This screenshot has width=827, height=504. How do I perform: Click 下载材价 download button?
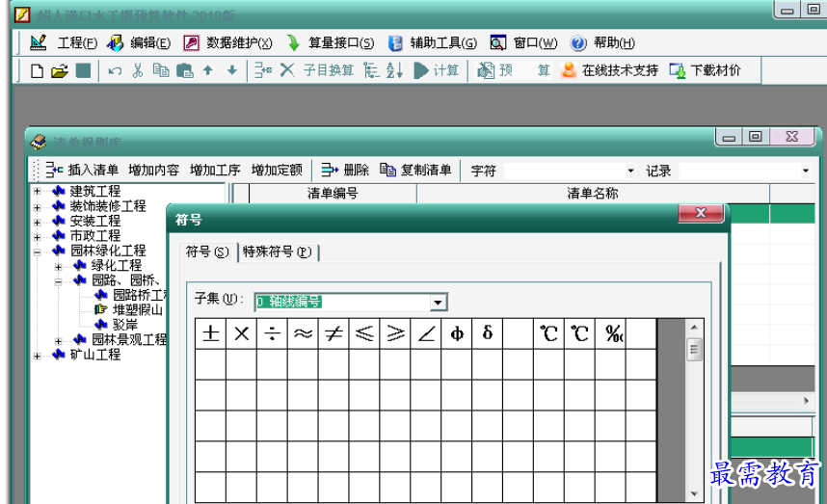[x=706, y=70]
